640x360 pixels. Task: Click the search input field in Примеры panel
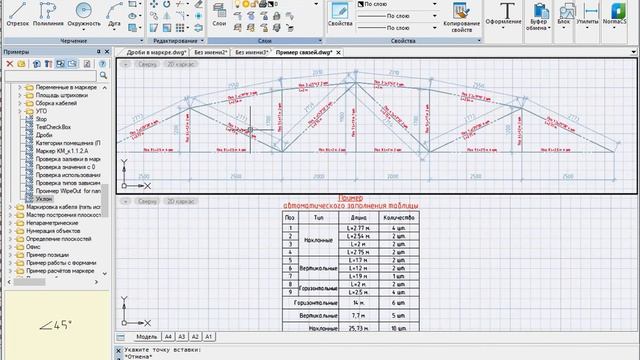51,76
